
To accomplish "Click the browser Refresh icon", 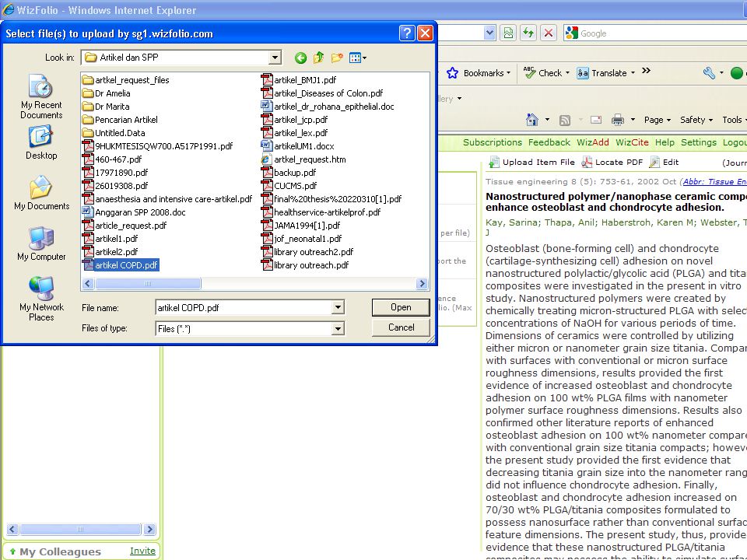I will point(528,33).
